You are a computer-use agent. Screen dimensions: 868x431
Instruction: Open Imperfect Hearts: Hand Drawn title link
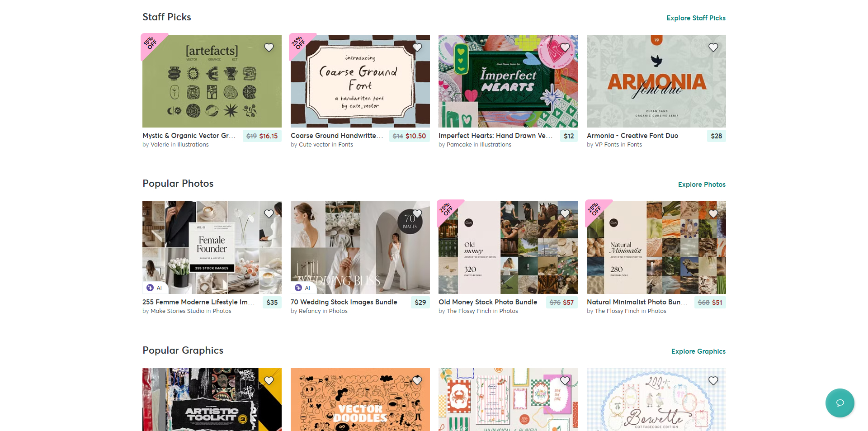click(495, 136)
